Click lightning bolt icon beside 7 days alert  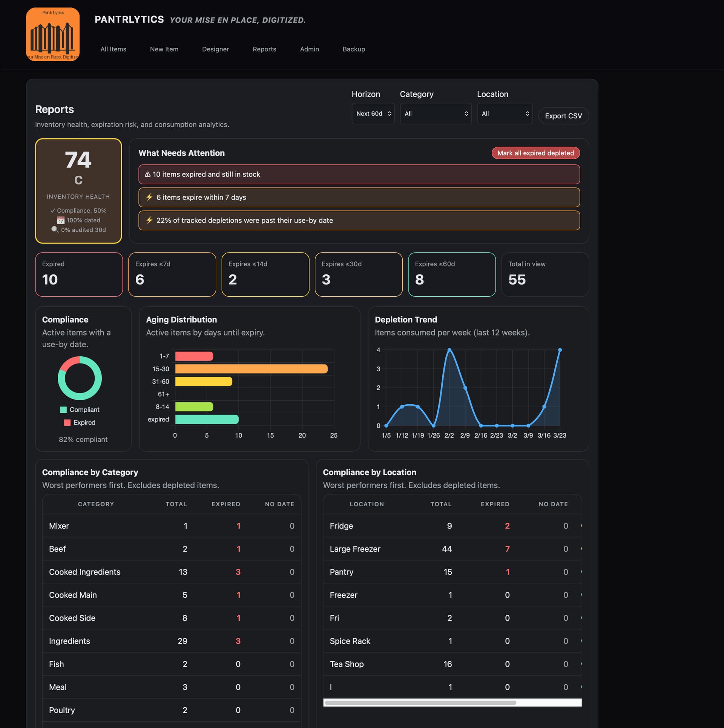pos(149,197)
